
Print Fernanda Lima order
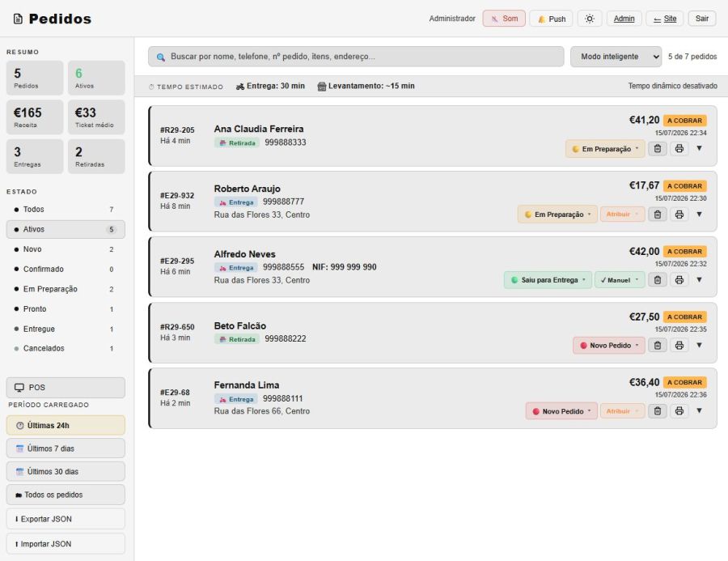pyautogui.click(x=679, y=411)
